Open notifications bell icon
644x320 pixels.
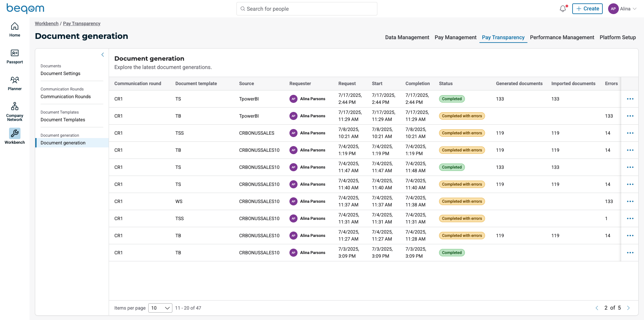(563, 9)
